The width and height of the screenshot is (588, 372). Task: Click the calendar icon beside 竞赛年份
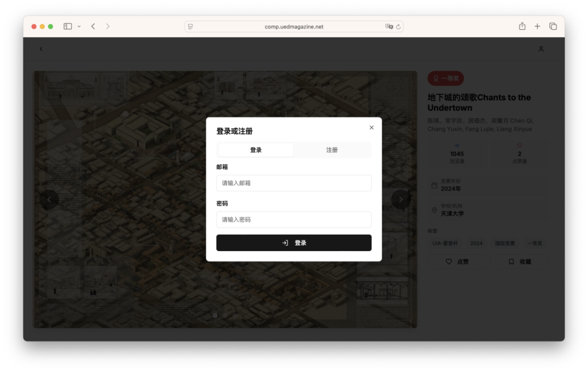click(x=434, y=185)
